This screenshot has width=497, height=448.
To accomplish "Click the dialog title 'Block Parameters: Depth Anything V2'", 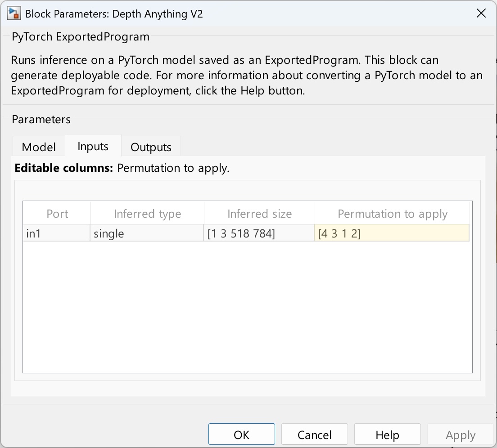I will [114, 14].
